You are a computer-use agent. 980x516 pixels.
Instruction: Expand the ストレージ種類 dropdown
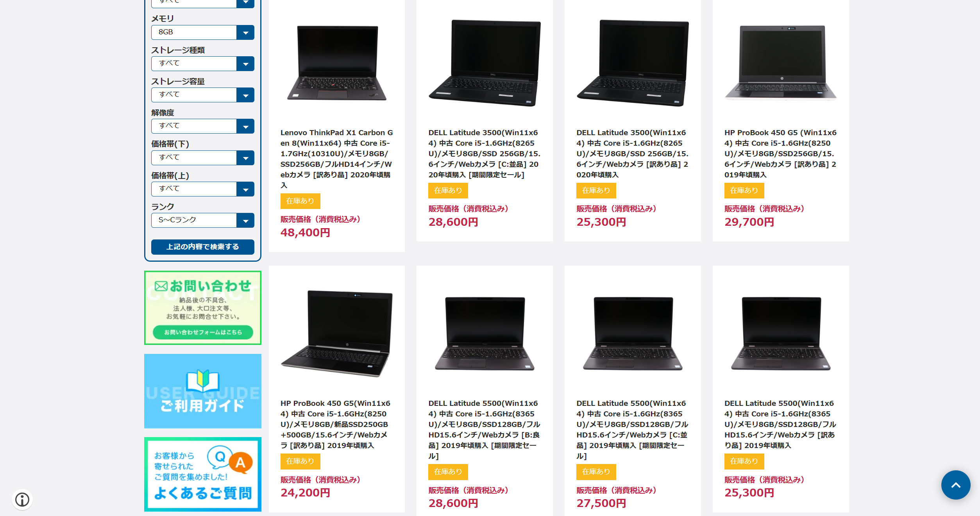(203, 63)
